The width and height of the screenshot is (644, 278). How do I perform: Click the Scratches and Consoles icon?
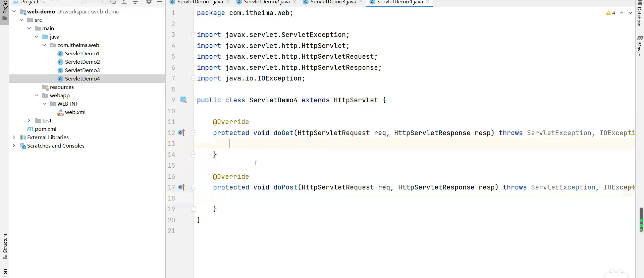tap(23, 146)
